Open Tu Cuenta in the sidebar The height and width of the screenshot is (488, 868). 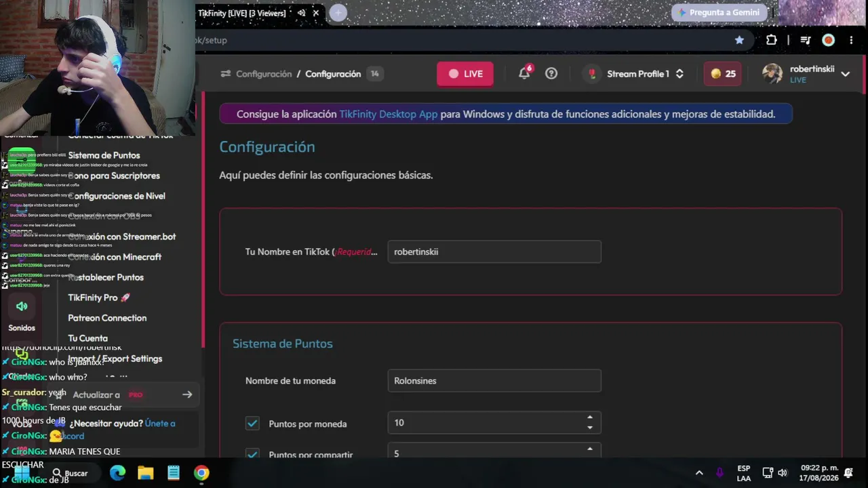click(87, 338)
